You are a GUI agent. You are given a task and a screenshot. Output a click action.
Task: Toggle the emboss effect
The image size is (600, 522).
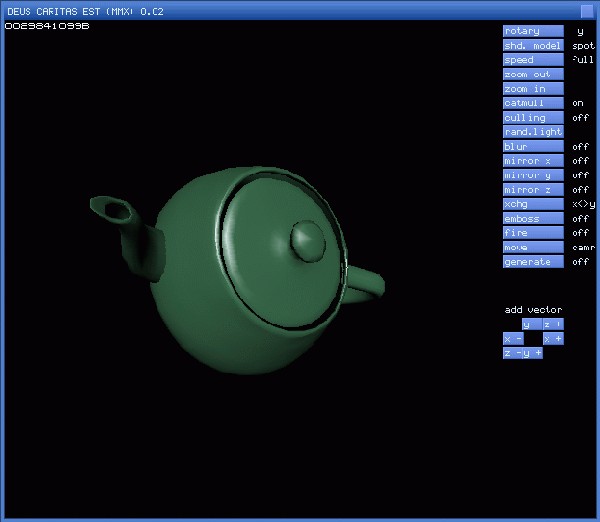pyautogui.click(x=532, y=219)
